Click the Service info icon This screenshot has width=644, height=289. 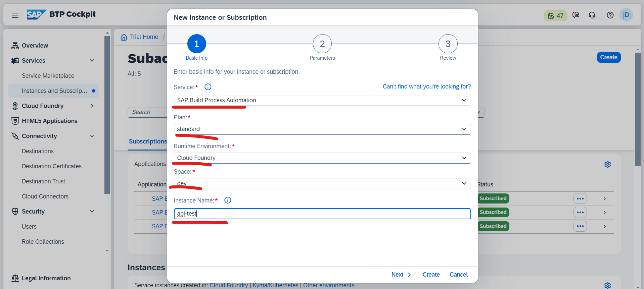pos(208,87)
